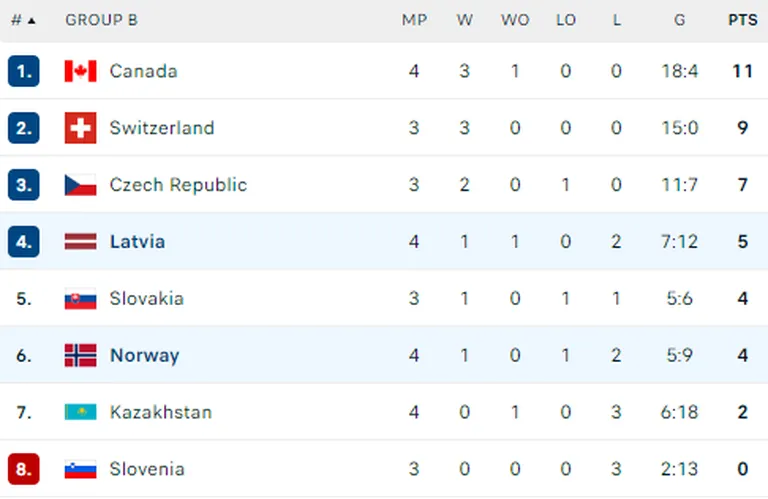Click the blue rank 1 badge
This screenshot has height=499, width=768.
pos(24,71)
